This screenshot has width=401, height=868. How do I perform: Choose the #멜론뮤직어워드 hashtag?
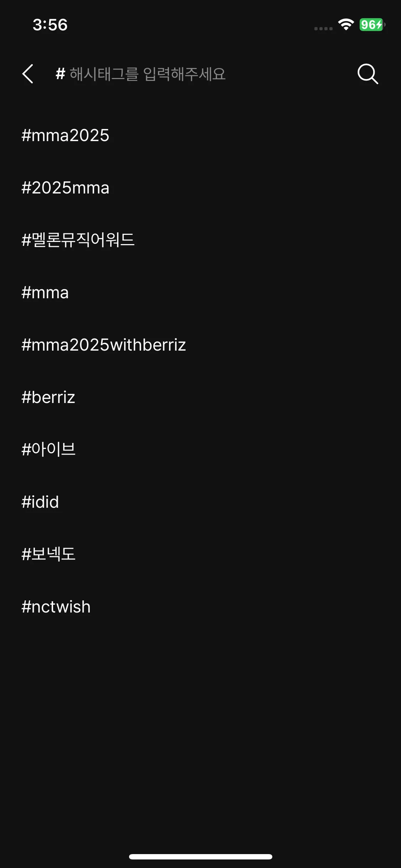pyautogui.click(x=78, y=240)
